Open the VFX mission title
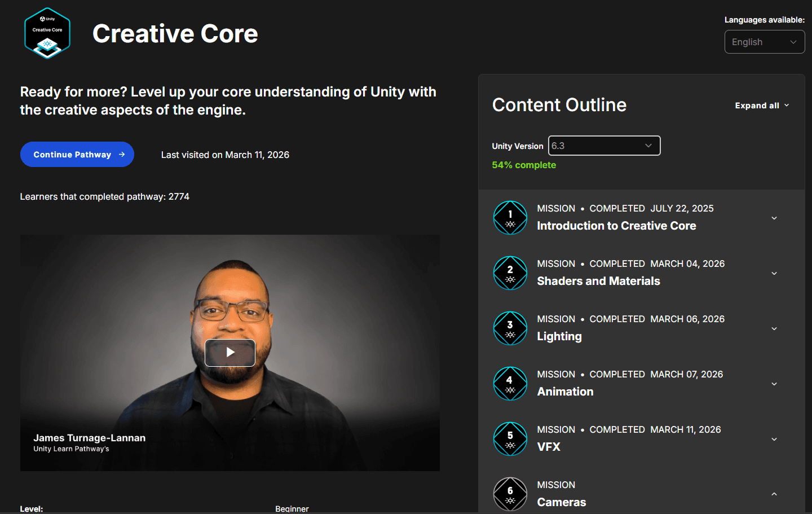 click(x=549, y=447)
